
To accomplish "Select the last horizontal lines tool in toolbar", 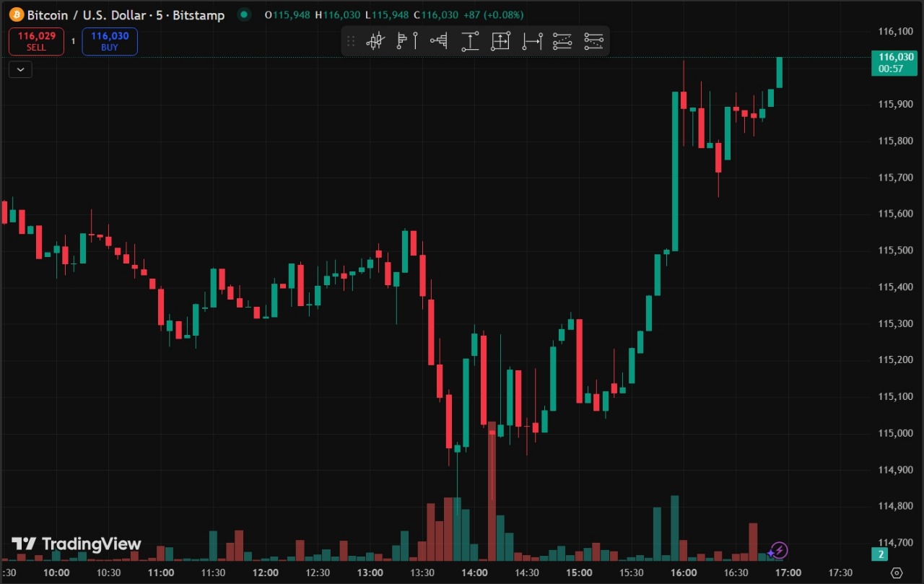I will [x=593, y=41].
